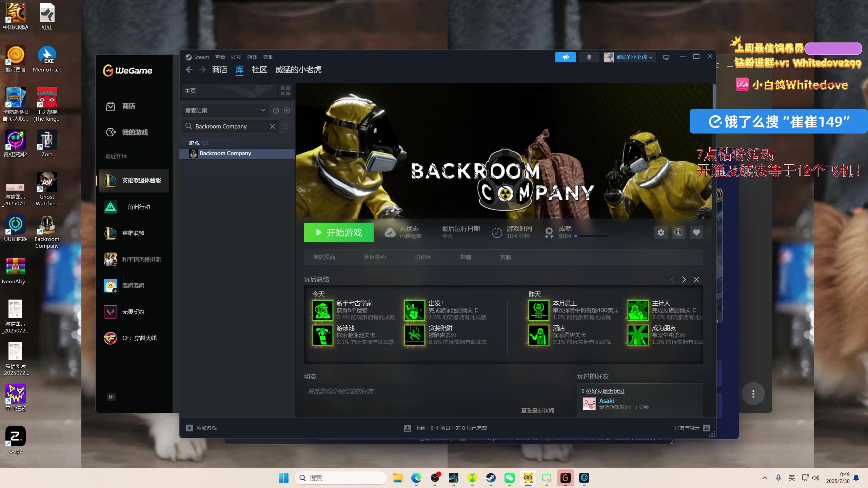Click the Steam announcements megaphone button
868x488 pixels.
pos(565,57)
